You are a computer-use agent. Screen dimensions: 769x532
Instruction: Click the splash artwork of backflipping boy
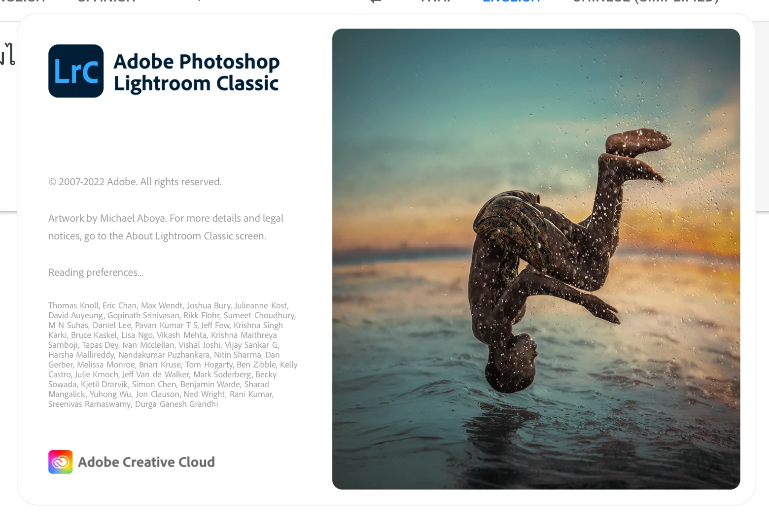pyautogui.click(x=536, y=259)
